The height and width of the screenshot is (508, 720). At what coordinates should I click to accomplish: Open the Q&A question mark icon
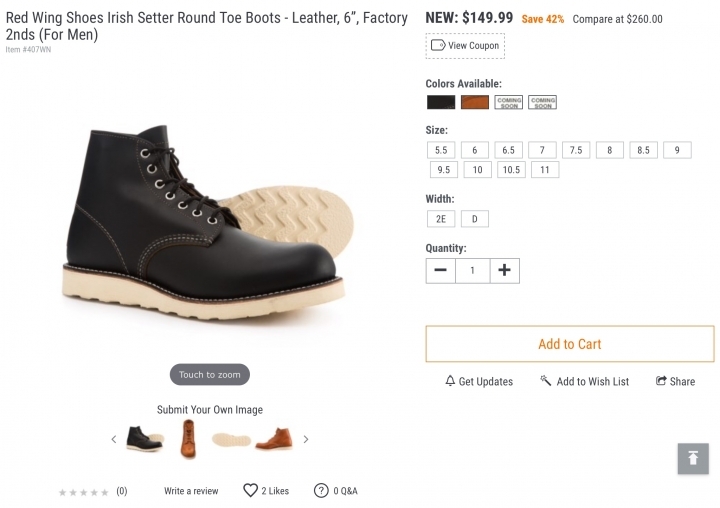[x=321, y=491]
